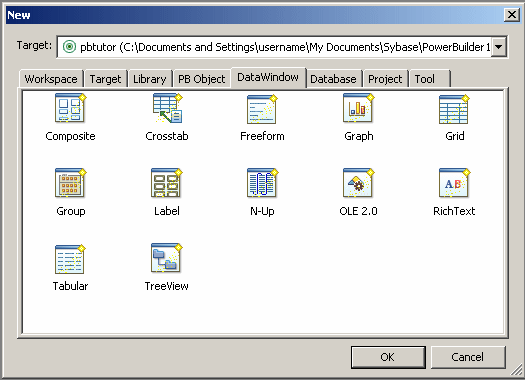Go to the PB Object tab
The height and width of the screenshot is (380, 525).
pos(202,79)
